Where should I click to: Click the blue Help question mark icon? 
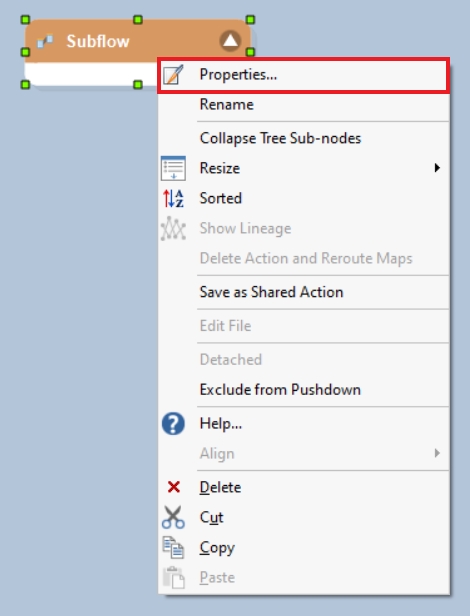pyautogui.click(x=173, y=424)
